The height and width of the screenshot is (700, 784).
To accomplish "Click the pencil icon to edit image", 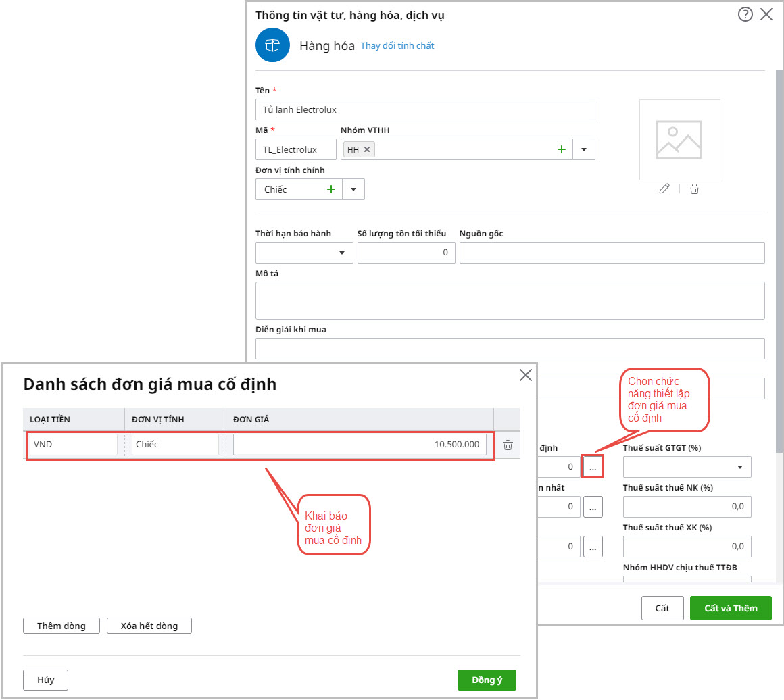I will coord(664,189).
